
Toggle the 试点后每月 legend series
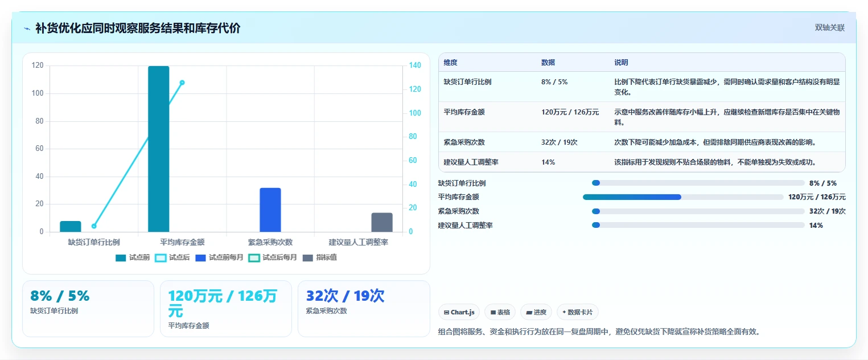click(x=273, y=257)
